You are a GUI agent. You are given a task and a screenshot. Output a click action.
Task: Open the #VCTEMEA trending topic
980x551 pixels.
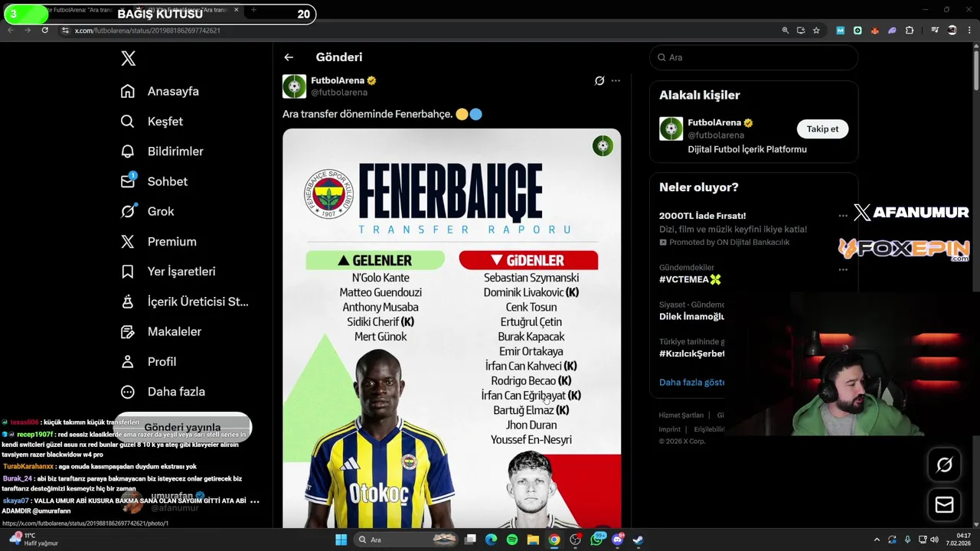(x=690, y=279)
